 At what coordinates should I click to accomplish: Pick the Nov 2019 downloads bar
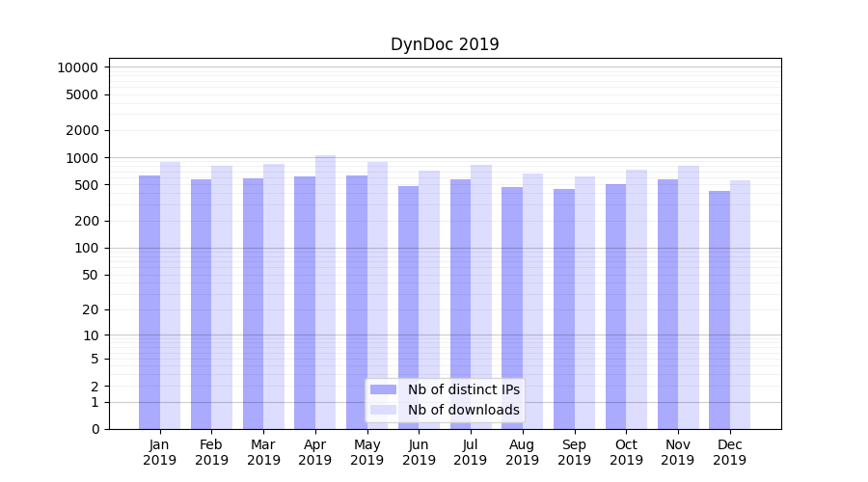pos(689,297)
